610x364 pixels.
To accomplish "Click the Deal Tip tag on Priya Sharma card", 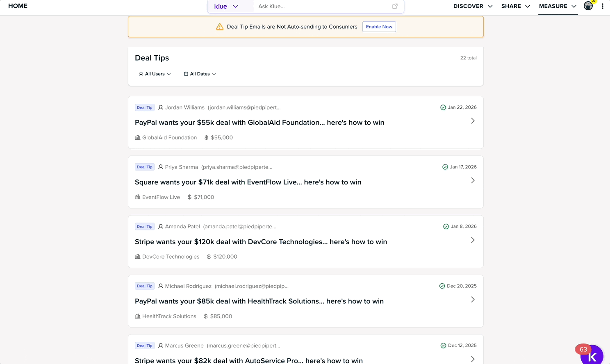I will click(145, 167).
